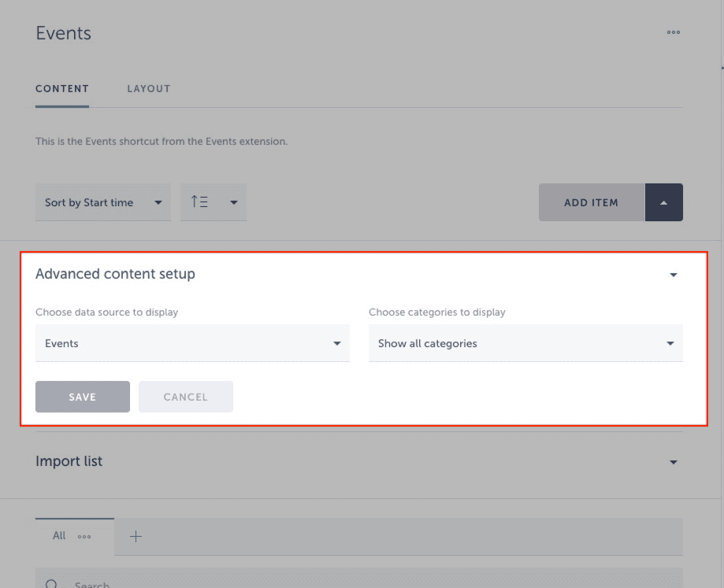Viewport: 724px width, 588px height.
Task: Click the Advanced content setup heading
Action: (x=116, y=274)
